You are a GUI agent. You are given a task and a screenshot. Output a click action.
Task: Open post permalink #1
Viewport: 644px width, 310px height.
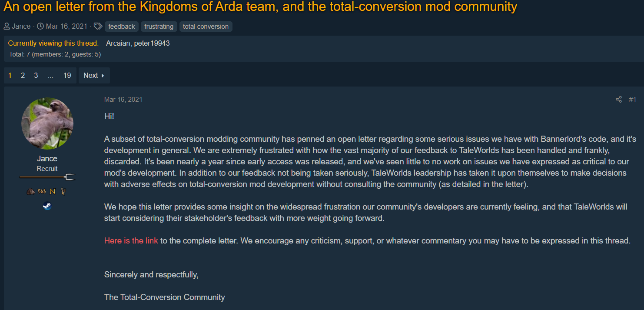(x=633, y=100)
